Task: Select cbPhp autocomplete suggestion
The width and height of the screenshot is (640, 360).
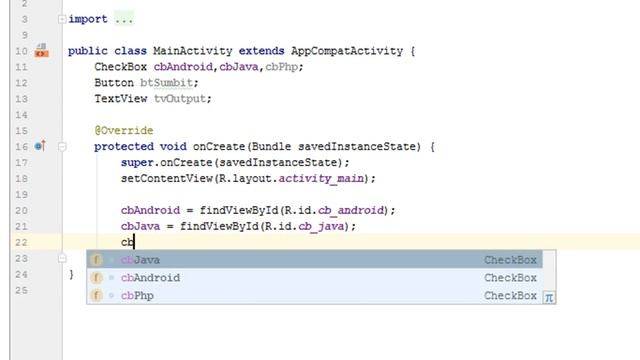Action: (314, 296)
